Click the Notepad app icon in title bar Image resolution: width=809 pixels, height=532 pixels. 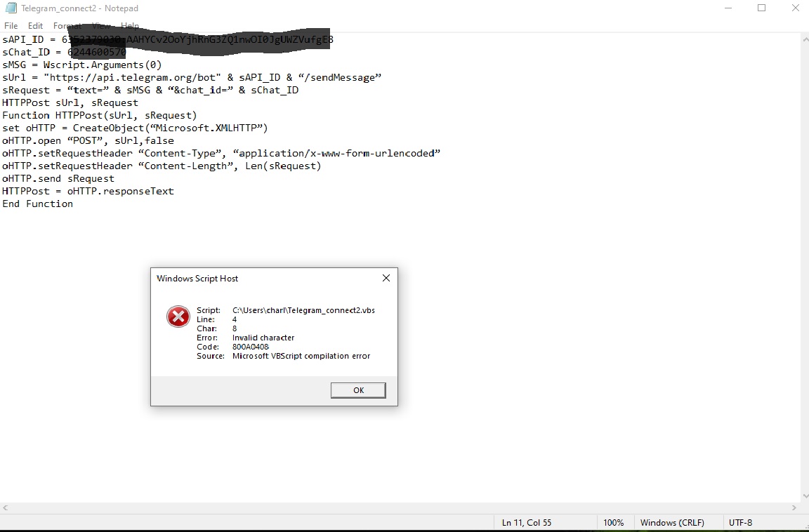pos(11,8)
